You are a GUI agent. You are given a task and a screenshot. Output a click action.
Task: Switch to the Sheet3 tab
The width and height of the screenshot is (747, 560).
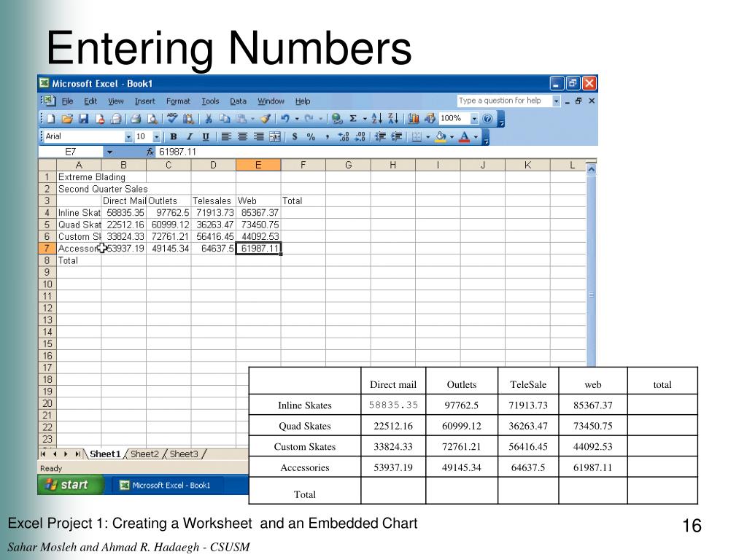184,454
